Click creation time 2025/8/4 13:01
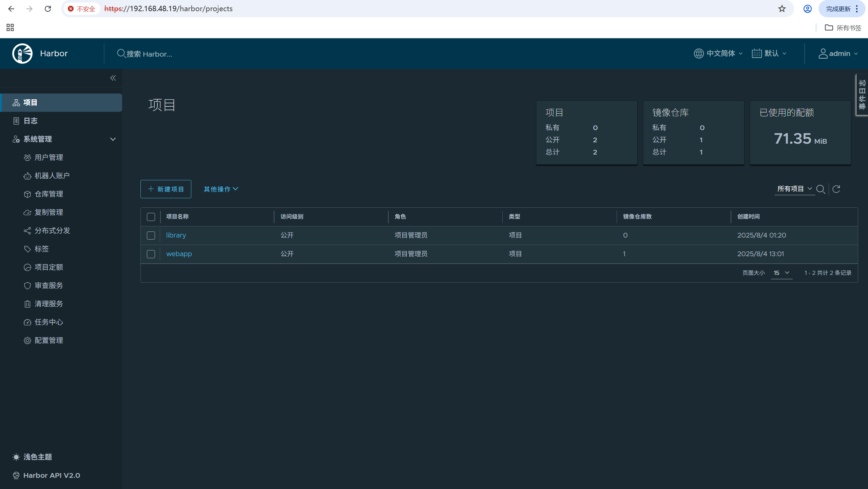This screenshot has height=489, width=868. [760, 254]
